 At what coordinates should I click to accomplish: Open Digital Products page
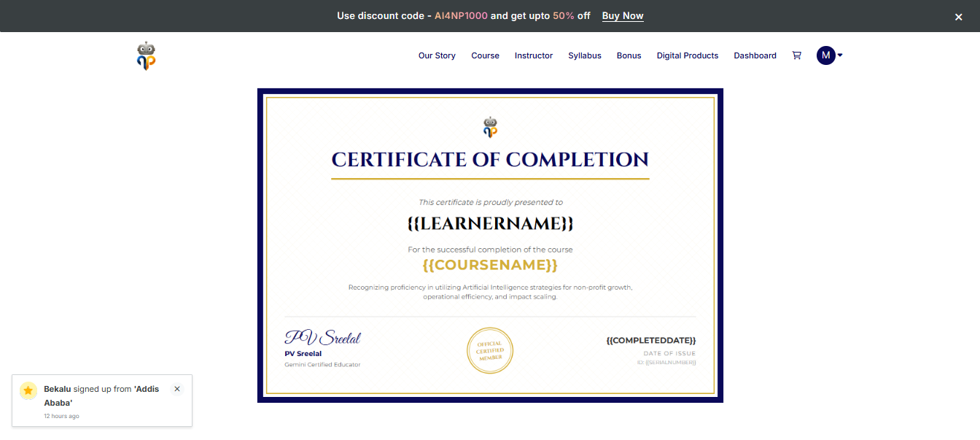pos(687,55)
